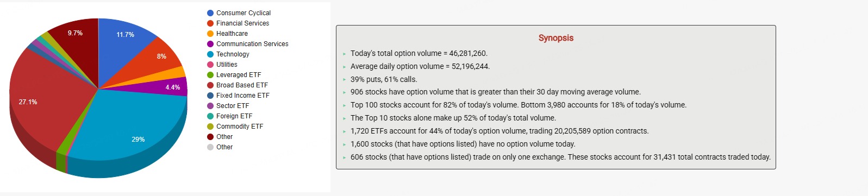Click Commodity ETF legend label
The image size is (868, 196).
click(x=240, y=127)
